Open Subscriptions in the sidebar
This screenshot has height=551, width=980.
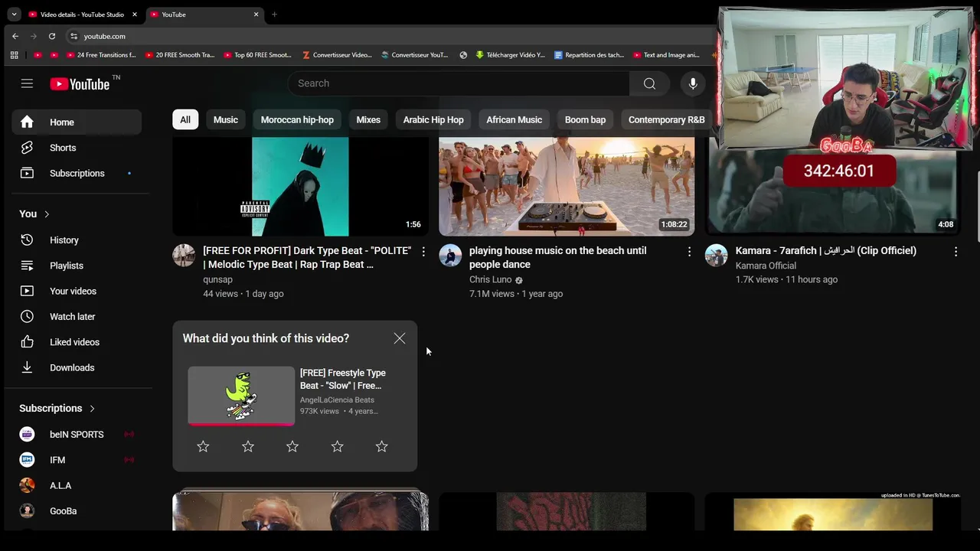(77, 173)
